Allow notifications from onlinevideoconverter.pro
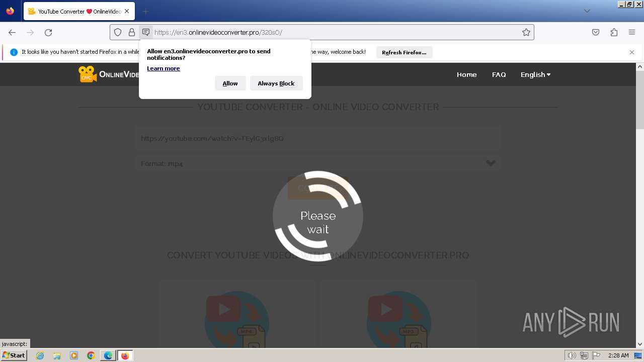The image size is (644, 362). click(230, 83)
